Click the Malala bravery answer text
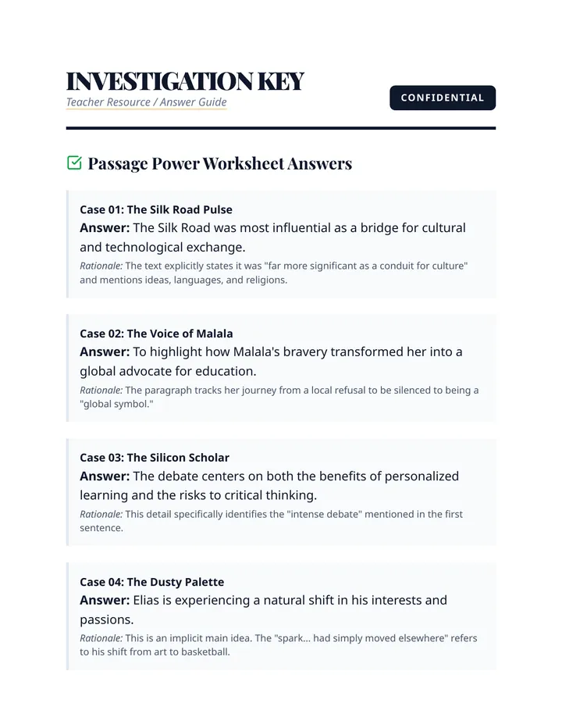 [x=271, y=361]
